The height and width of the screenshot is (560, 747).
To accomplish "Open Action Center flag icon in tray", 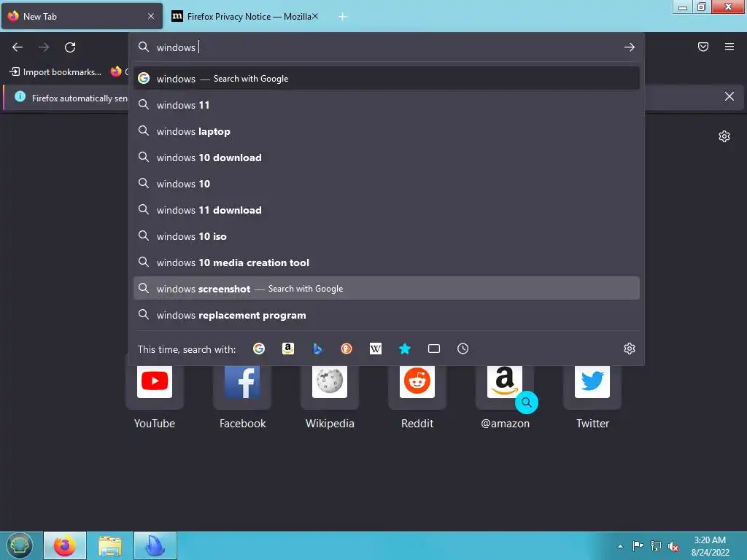I will tap(638, 545).
